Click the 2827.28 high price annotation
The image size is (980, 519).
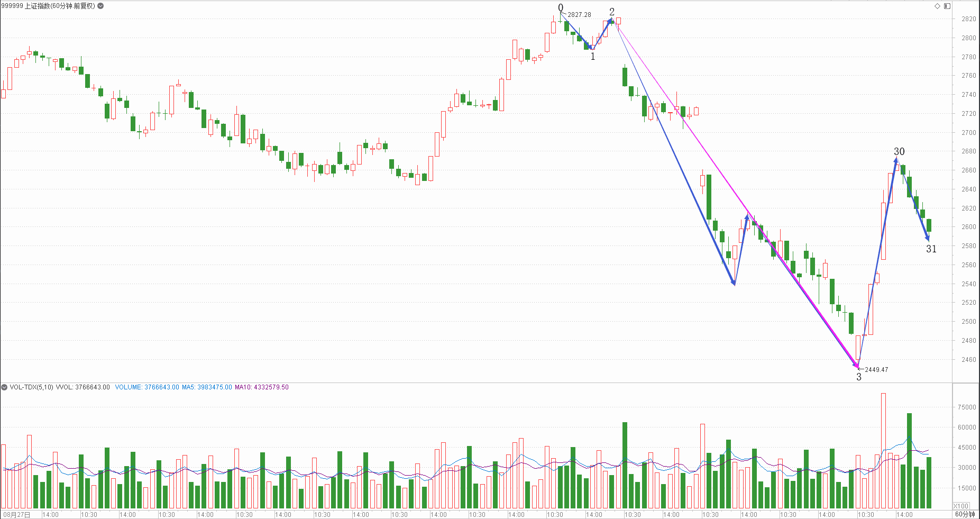click(579, 15)
